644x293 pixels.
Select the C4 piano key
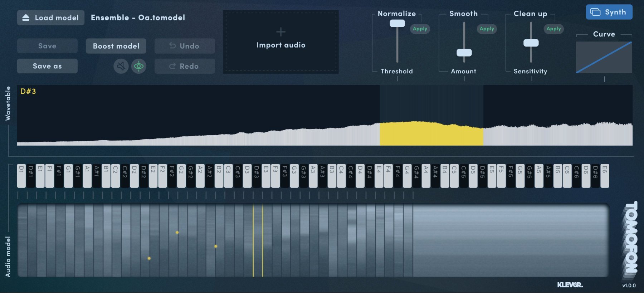(341, 176)
